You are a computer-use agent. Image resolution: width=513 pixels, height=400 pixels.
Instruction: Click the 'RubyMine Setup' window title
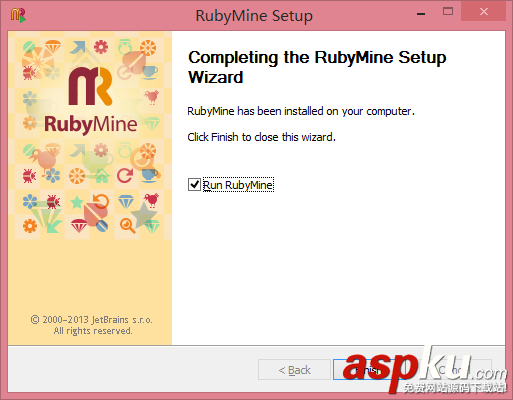(x=254, y=16)
